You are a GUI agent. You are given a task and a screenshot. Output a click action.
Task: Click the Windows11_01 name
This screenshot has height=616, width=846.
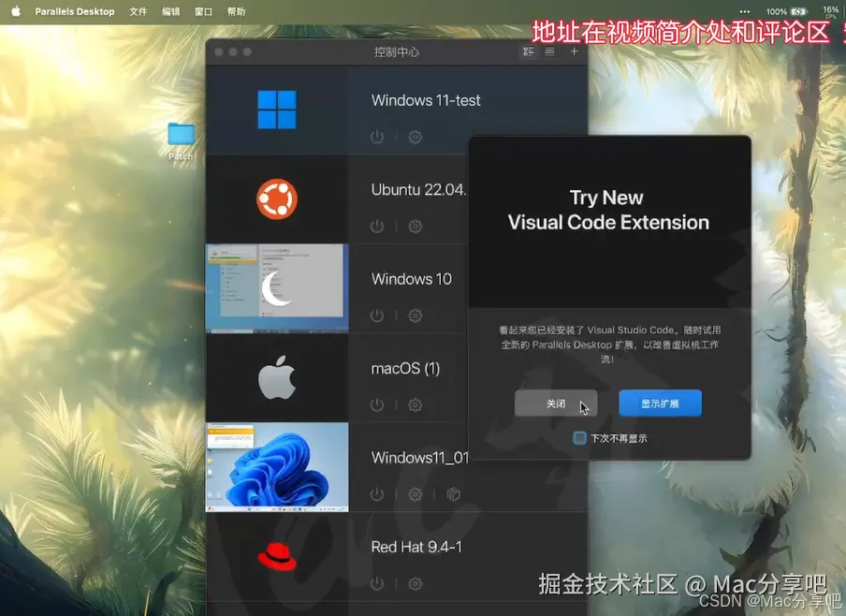(x=420, y=458)
